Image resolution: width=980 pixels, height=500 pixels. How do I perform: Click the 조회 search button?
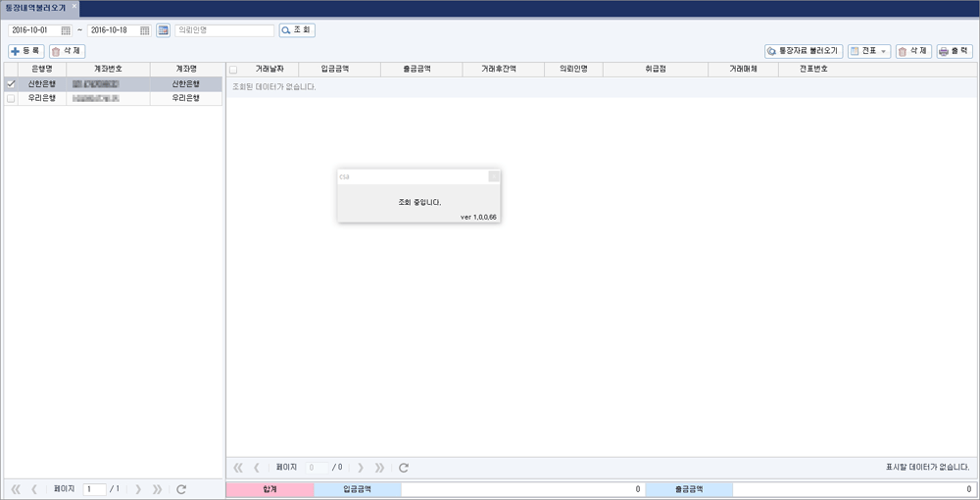(x=297, y=30)
